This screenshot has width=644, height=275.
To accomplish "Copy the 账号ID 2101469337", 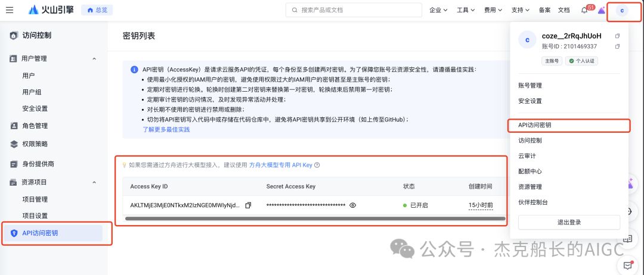I will click(x=617, y=46).
